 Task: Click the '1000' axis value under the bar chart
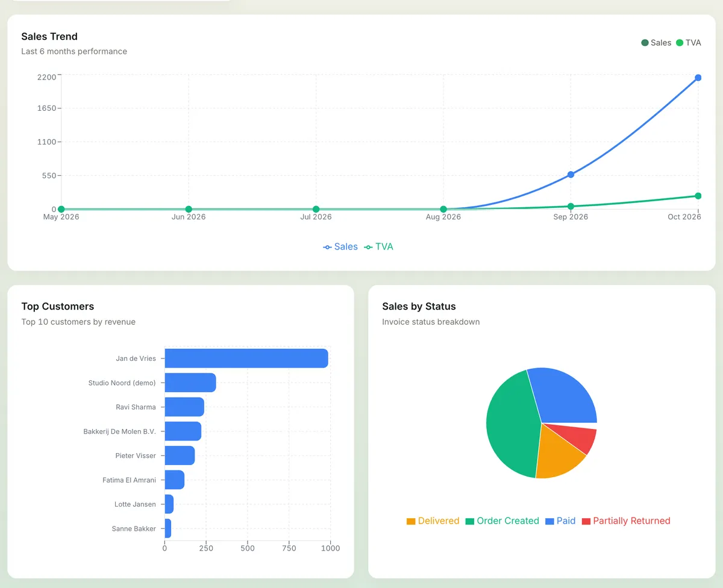(330, 548)
